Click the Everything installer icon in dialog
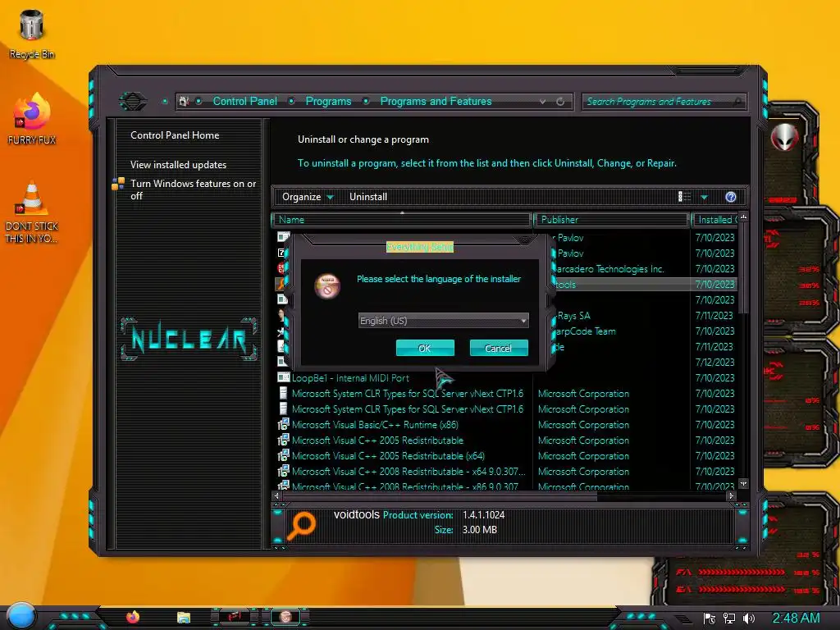The width and height of the screenshot is (840, 630). point(327,286)
